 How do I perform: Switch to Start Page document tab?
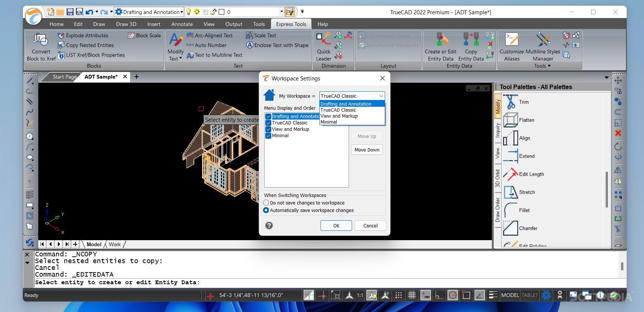64,77
